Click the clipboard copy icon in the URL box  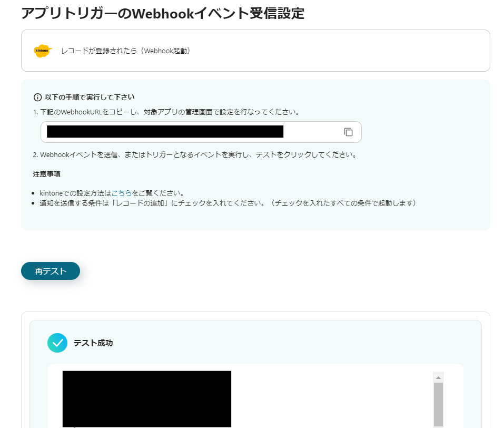(348, 132)
